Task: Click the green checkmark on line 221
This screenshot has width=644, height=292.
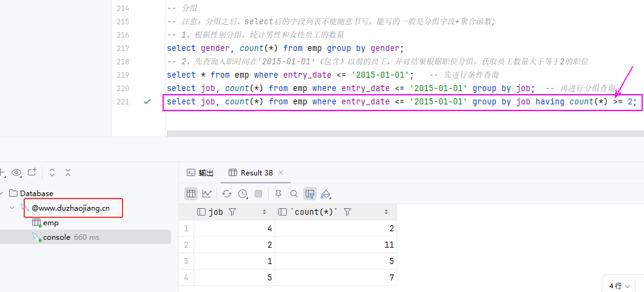Action: pyautogui.click(x=147, y=102)
